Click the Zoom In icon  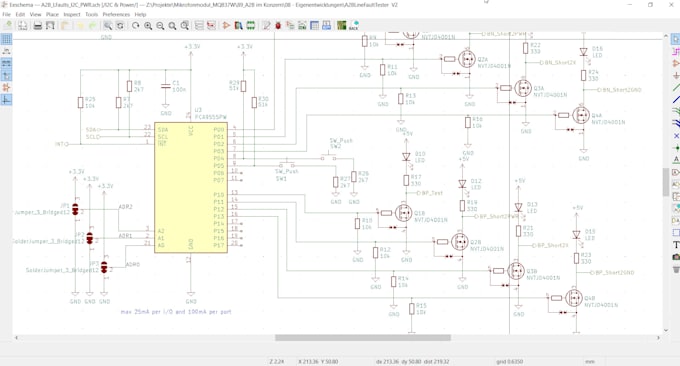coord(148,26)
